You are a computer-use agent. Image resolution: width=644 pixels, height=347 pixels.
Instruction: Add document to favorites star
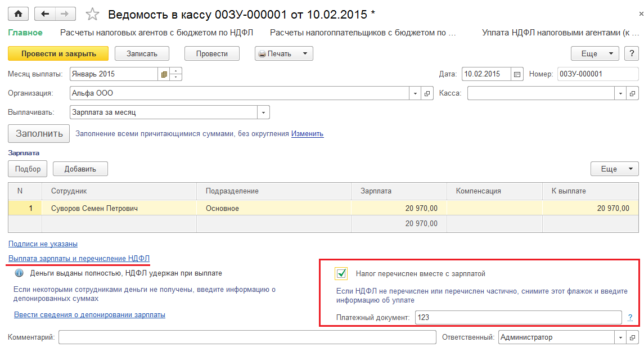[92, 15]
